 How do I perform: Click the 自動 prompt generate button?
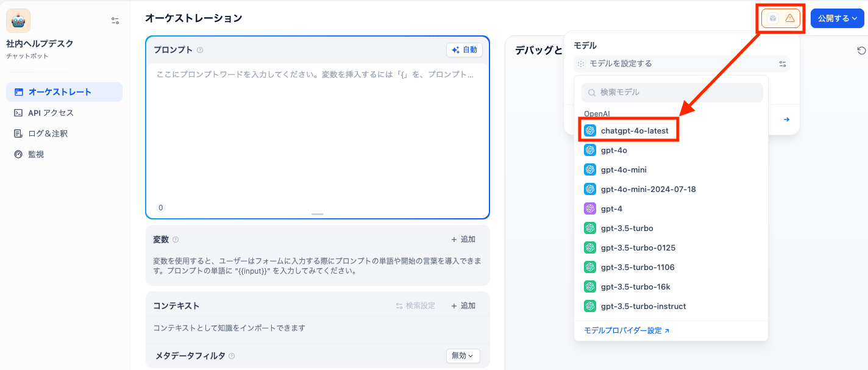pyautogui.click(x=464, y=50)
